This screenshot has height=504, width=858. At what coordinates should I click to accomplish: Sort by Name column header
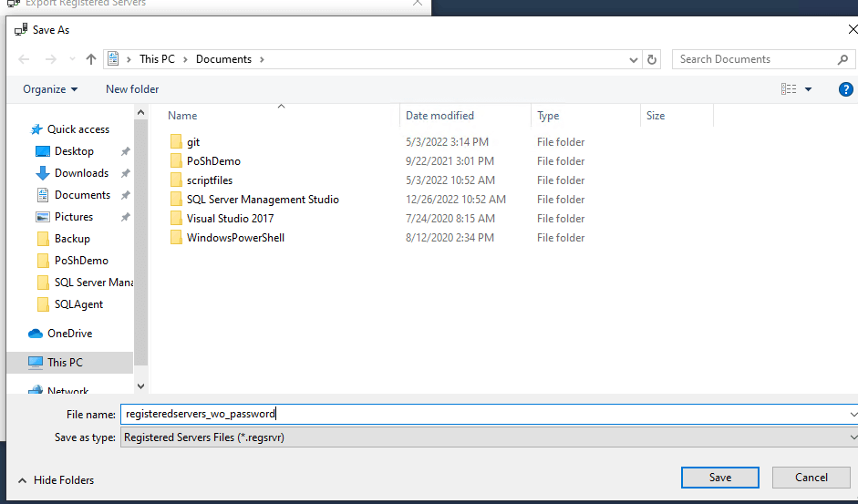182,116
